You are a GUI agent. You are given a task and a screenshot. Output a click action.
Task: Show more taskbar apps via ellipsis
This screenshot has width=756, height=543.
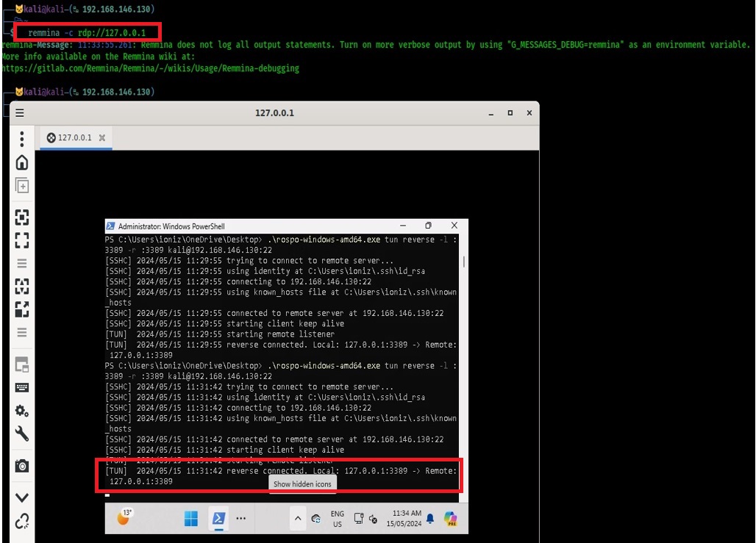[x=241, y=519]
